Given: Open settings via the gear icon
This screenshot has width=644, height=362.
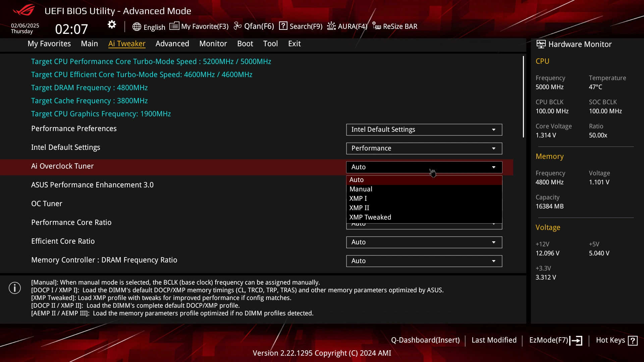Looking at the screenshot, I should click(112, 24).
